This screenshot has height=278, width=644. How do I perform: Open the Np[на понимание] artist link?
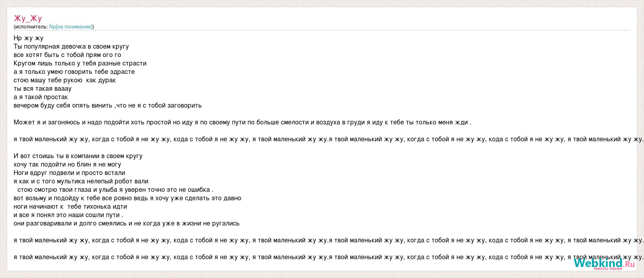pyautogui.click(x=71, y=27)
